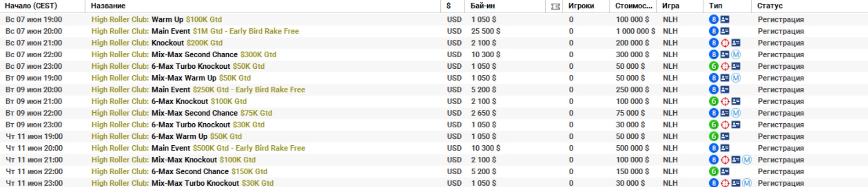
Task: Click the green 6 icon in the 6-Max Second Chance $150K row
Action: click(713, 171)
